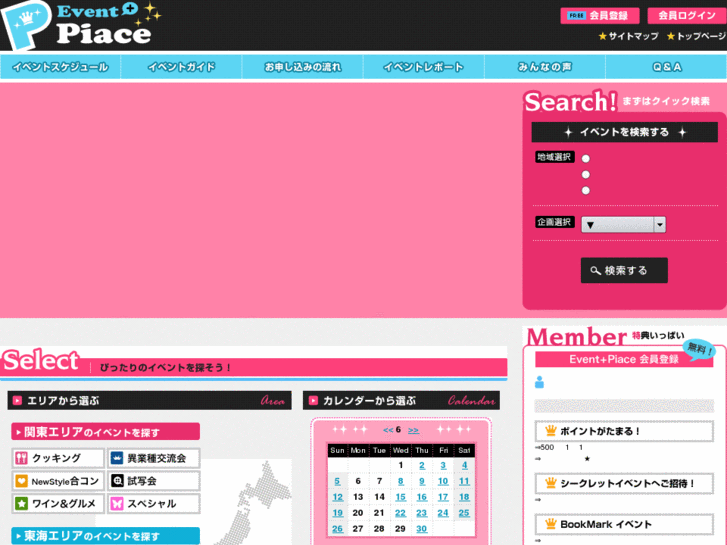Select calendar date 25
The height and width of the screenshot is (545, 727).
click(464, 513)
